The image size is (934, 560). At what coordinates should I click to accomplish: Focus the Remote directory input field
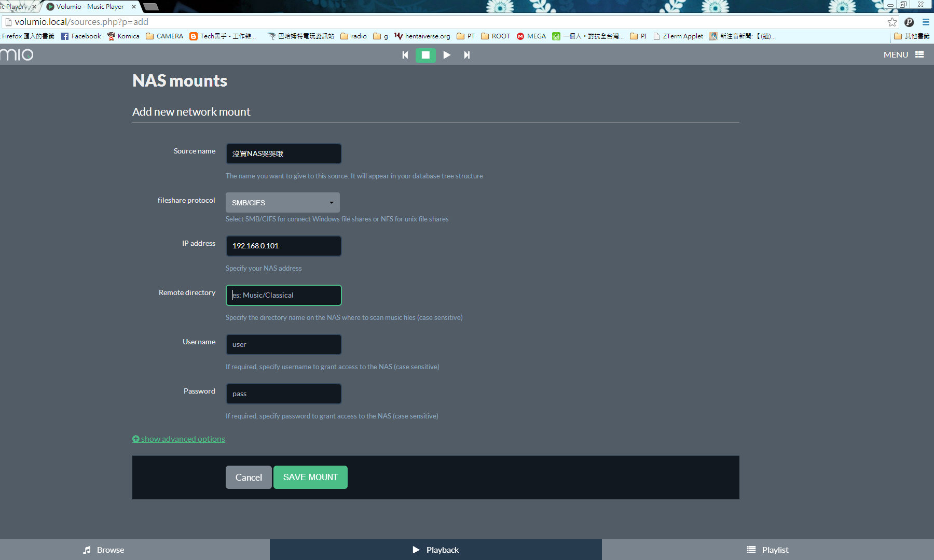click(x=284, y=296)
